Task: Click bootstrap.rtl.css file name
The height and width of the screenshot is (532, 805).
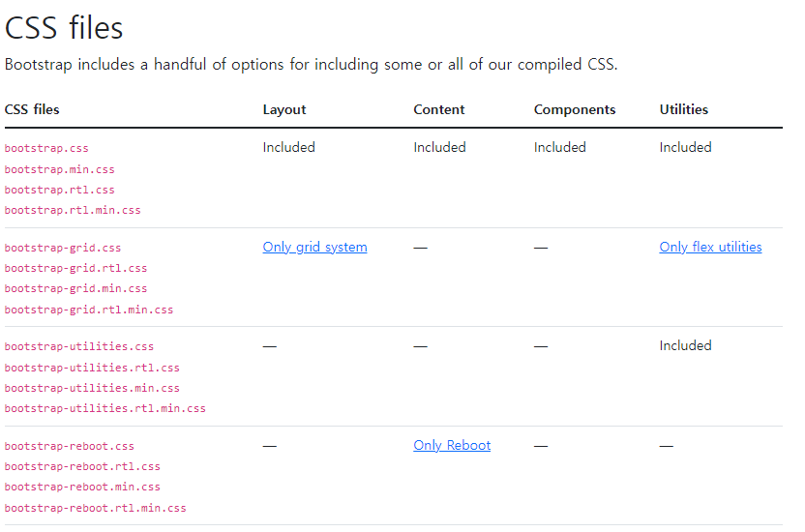Action: pos(60,190)
